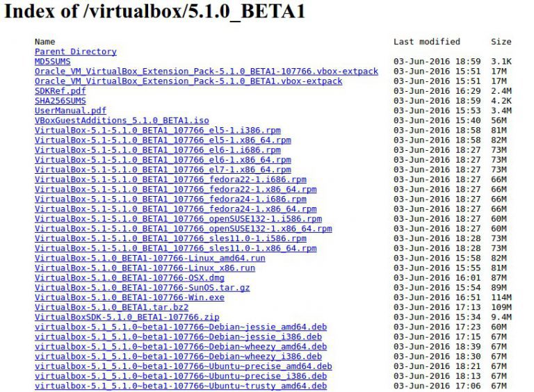
Task: Open the MD5SUMS file link
Action: tap(52, 62)
